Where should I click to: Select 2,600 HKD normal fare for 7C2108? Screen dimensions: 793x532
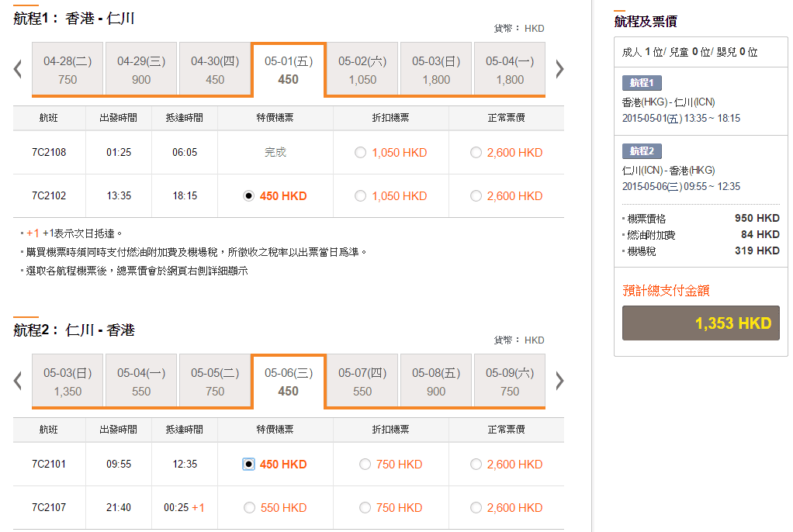point(476,153)
